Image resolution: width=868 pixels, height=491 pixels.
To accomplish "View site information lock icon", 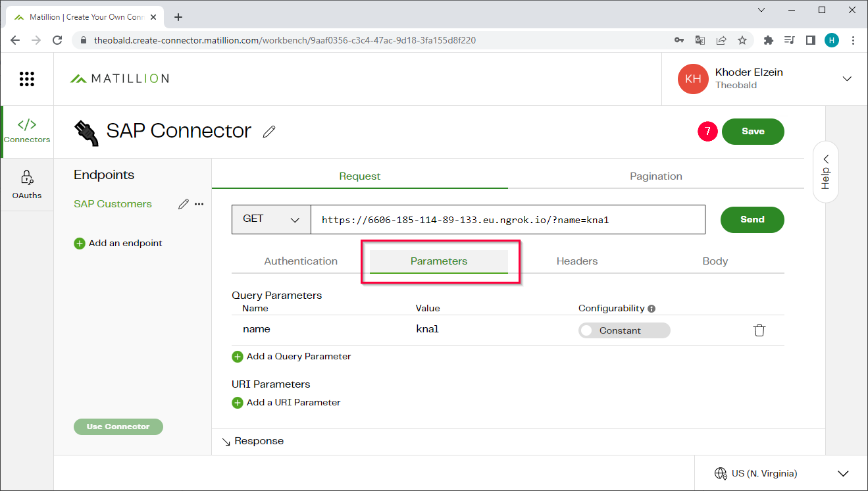I will point(83,40).
